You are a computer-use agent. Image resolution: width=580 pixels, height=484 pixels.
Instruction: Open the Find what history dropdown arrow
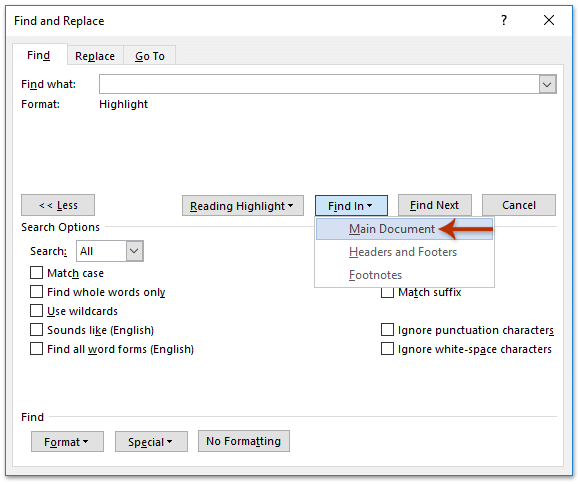(x=547, y=84)
